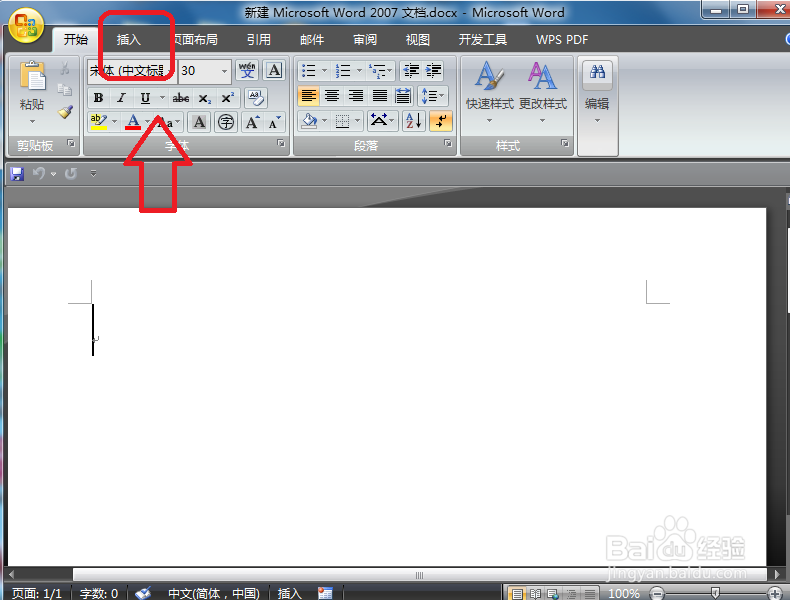Increase paragraph indent
This screenshot has height=600, width=790.
click(x=433, y=71)
